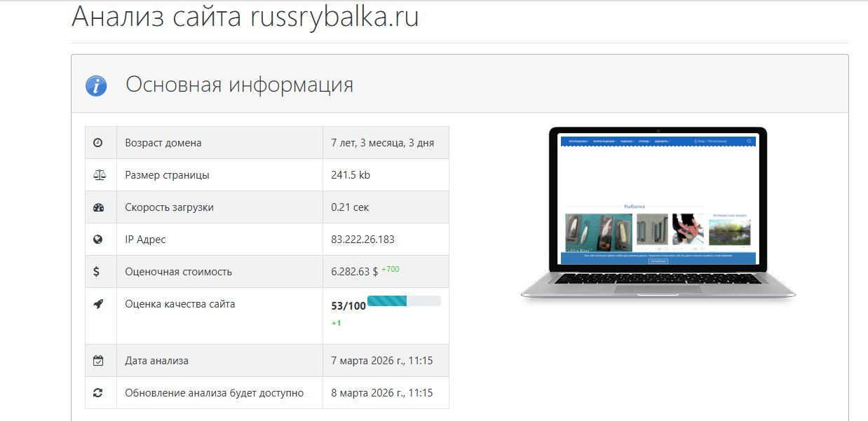868x421 pixels.
Task: Click the rocket icon in the Оценка качества row
Action: [98, 304]
